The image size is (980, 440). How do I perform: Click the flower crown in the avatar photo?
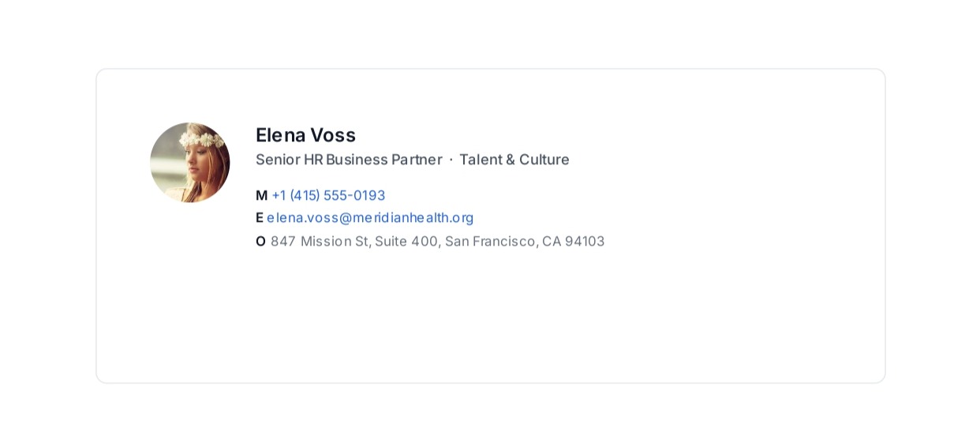pos(200,140)
